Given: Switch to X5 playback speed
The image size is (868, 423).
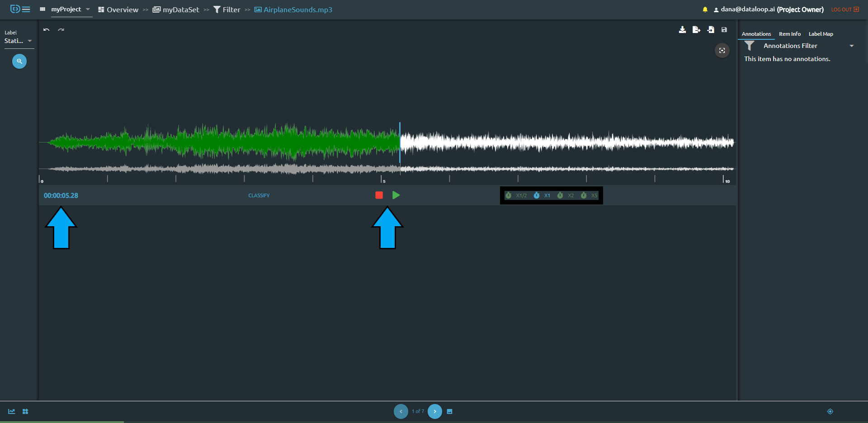Looking at the screenshot, I should [590, 195].
